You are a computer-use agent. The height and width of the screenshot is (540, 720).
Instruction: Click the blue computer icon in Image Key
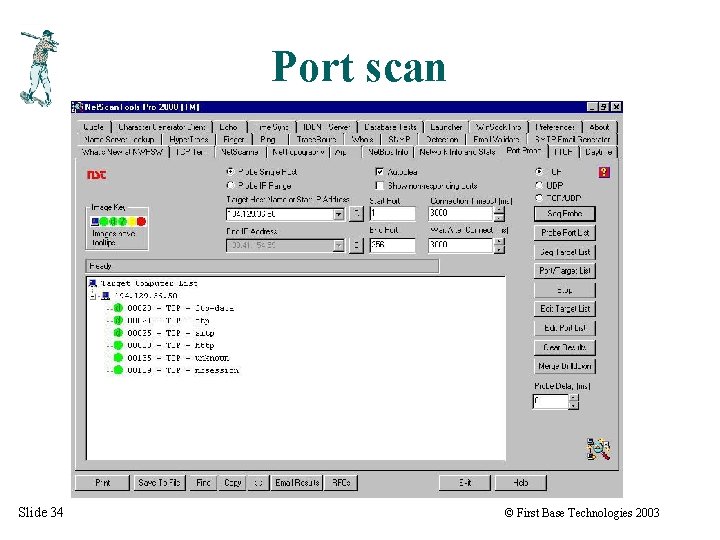point(95,222)
